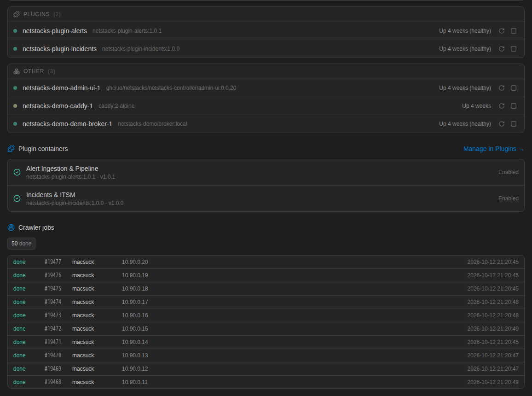
Task: Select crawler job #19471
Action: point(266,342)
